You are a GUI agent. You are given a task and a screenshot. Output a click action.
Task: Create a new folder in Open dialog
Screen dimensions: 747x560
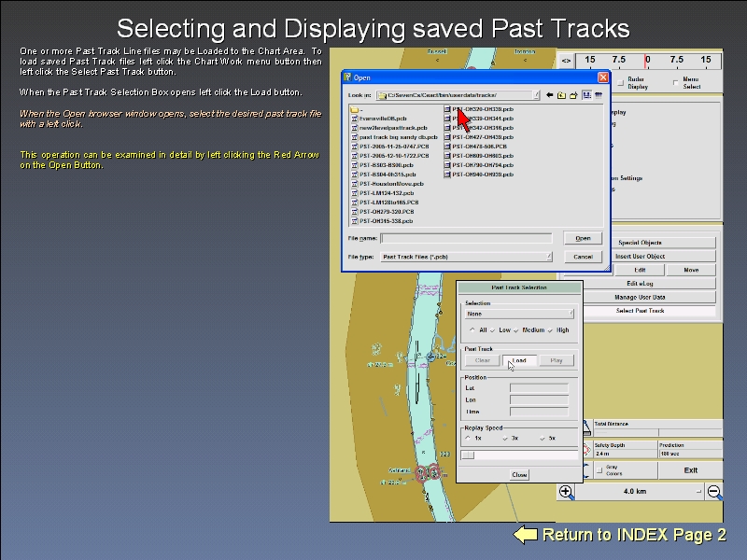573,95
